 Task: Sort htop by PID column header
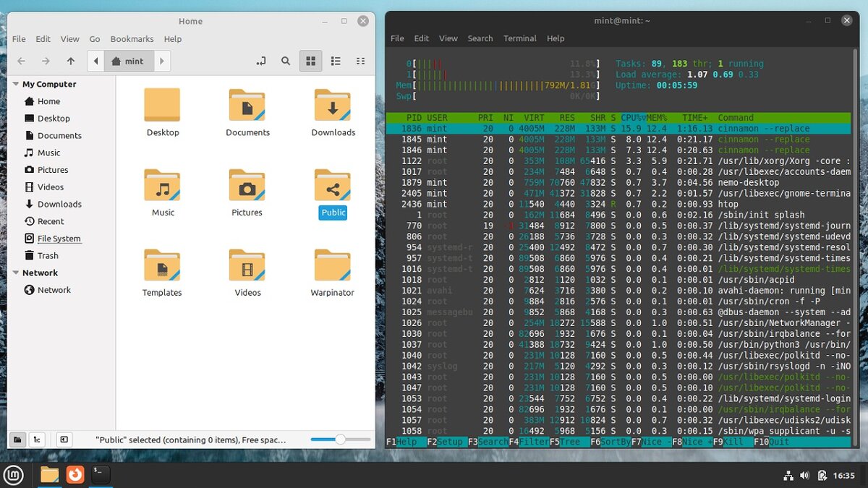pos(412,118)
